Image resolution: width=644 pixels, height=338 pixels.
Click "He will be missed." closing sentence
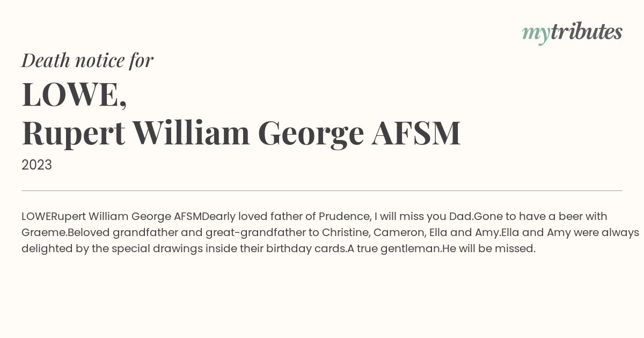[489, 249]
